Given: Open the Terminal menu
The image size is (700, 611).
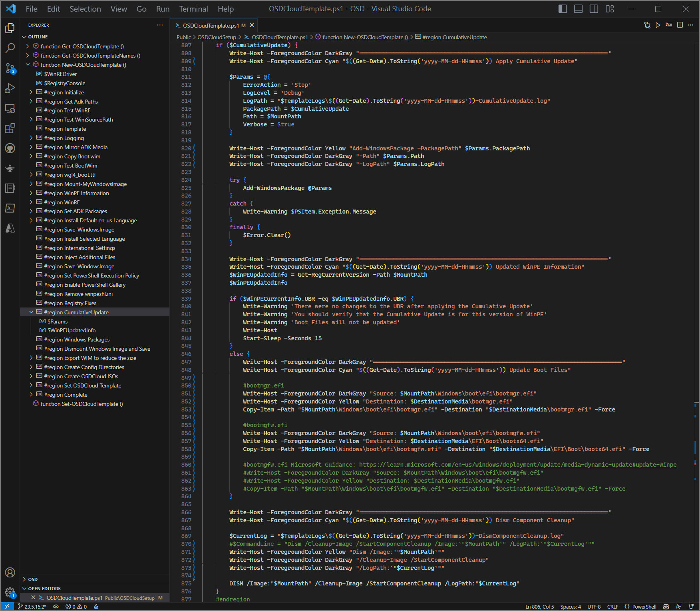Looking at the screenshot, I should tap(193, 9).
